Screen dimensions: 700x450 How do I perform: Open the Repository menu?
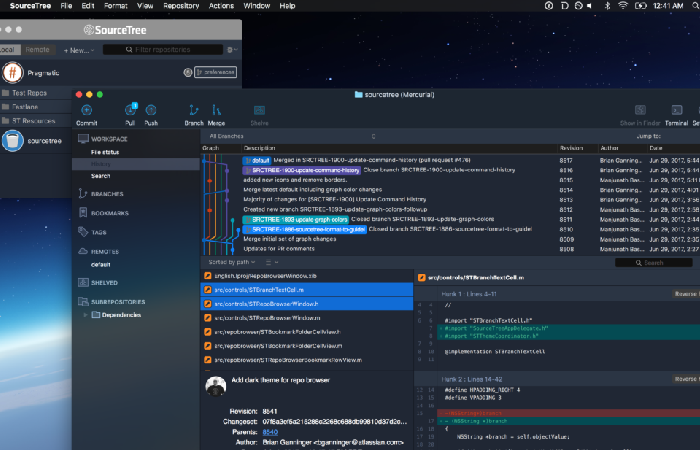181,6
